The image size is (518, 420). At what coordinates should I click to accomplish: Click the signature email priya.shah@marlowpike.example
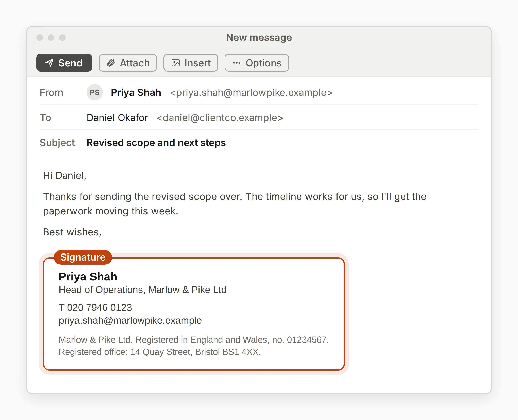coord(130,321)
